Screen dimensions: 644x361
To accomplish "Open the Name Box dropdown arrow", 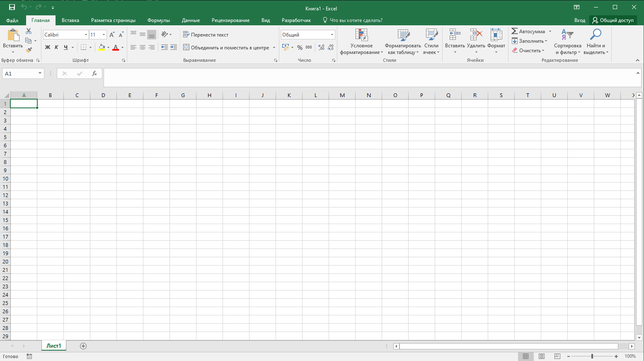I will click(40, 73).
